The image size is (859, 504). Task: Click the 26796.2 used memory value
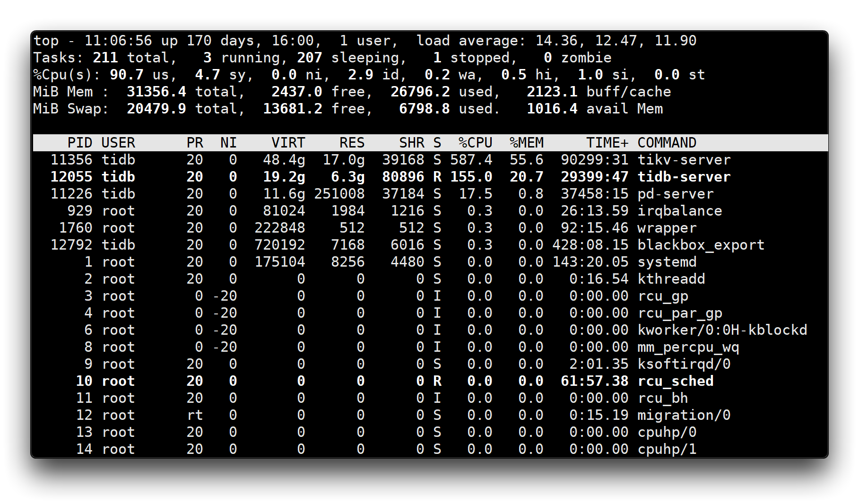(x=420, y=92)
